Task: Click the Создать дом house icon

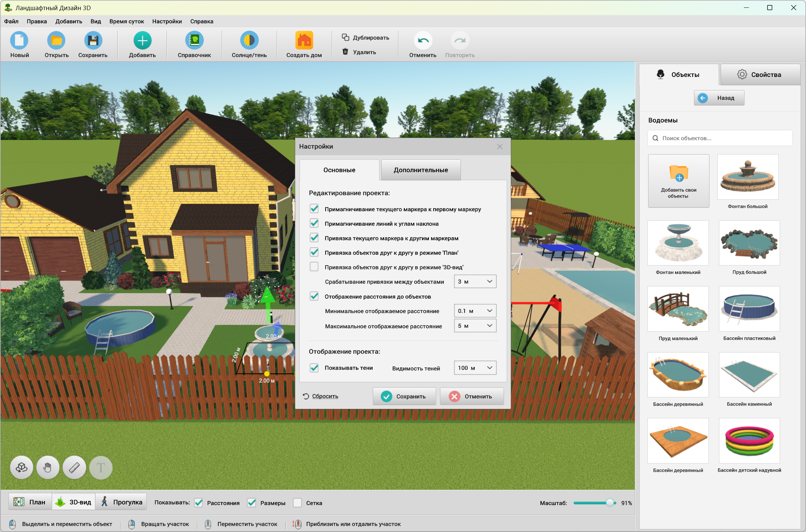Action: (304, 41)
